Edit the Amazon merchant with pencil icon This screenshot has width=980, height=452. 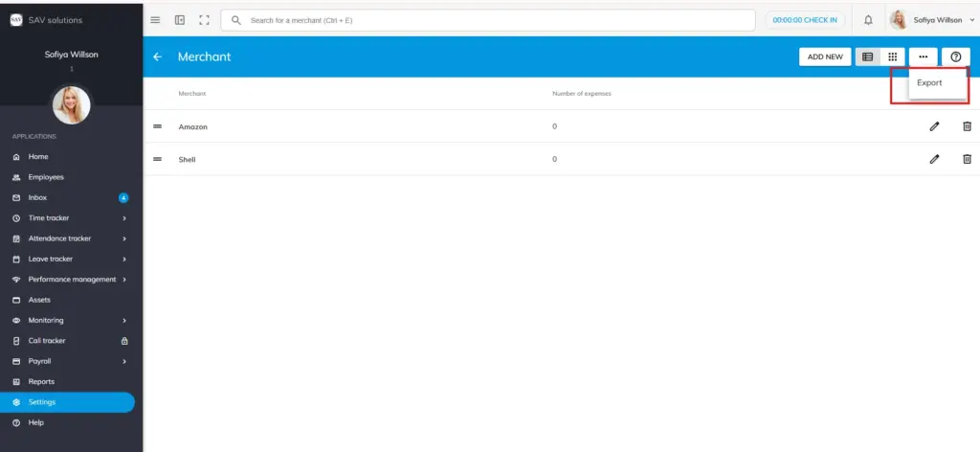click(934, 126)
